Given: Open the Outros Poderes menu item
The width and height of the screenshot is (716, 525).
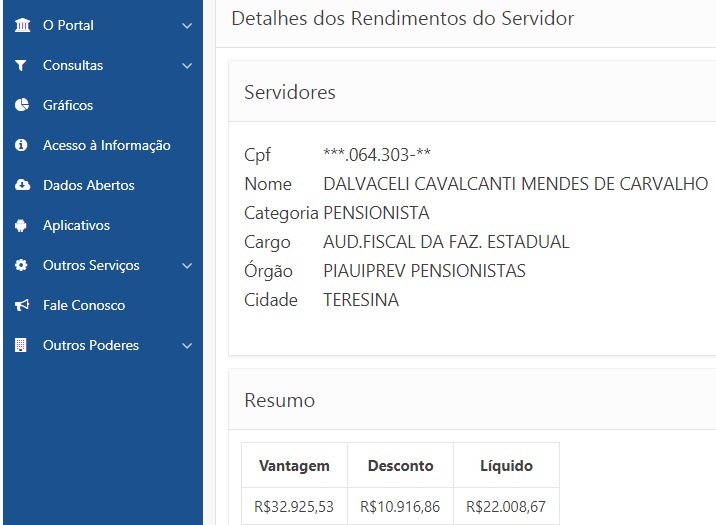Looking at the screenshot, I should click(103, 345).
